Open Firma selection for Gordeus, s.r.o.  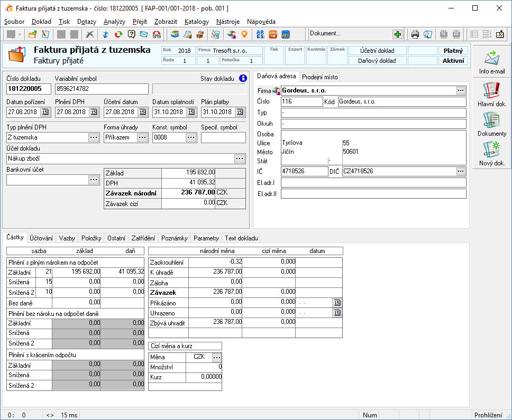coord(461,90)
